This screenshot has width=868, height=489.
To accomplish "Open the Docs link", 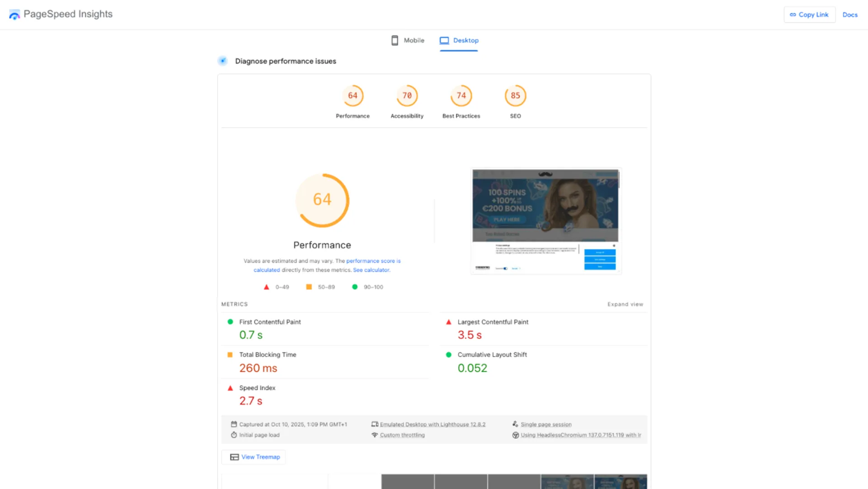I will (849, 14).
